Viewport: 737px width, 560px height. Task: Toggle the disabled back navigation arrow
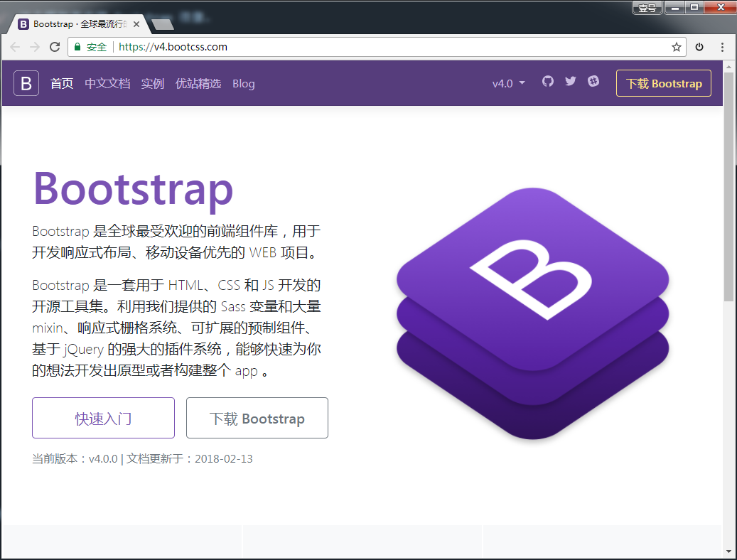tap(14, 45)
